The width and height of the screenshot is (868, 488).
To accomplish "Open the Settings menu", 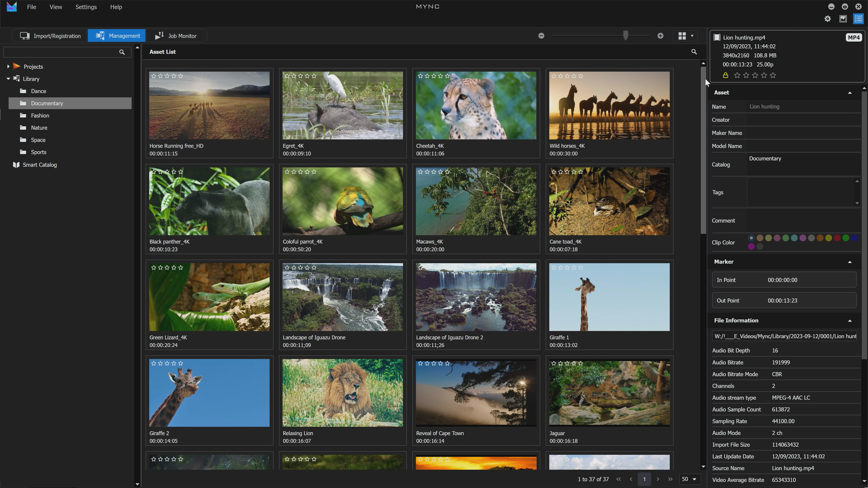I will tap(86, 7).
